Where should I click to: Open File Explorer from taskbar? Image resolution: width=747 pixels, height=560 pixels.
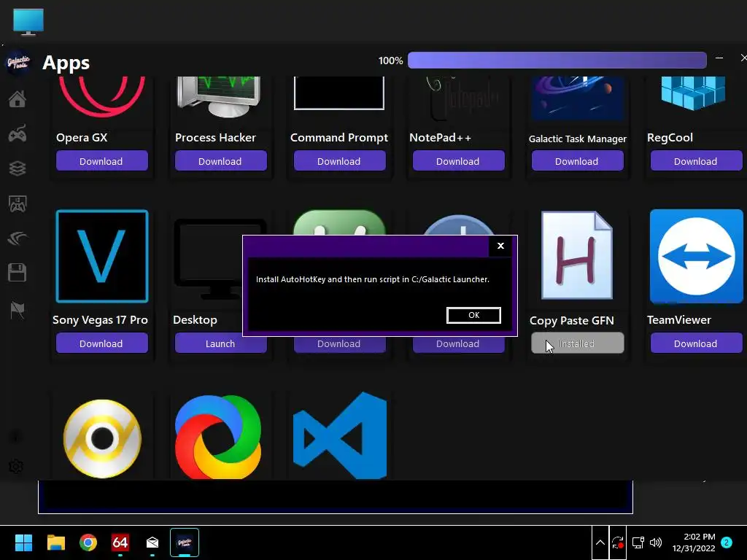tap(55, 542)
